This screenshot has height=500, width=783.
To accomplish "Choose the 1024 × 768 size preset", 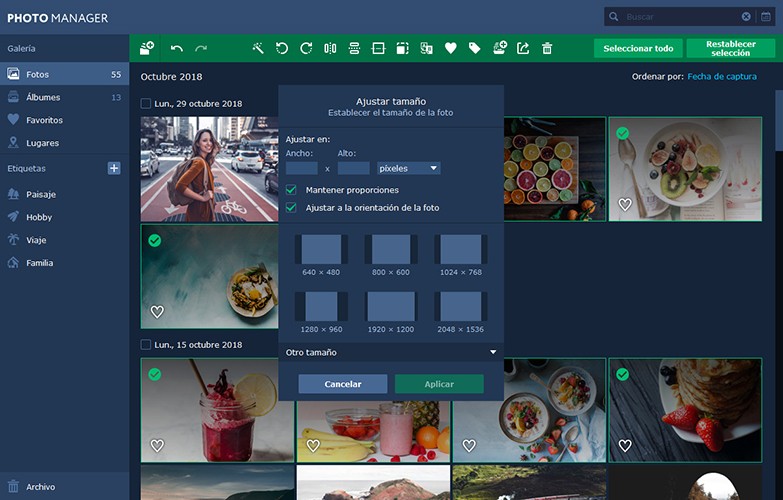I will pos(460,255).
